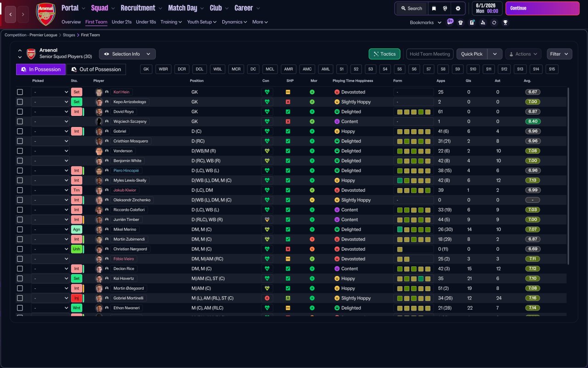Open the Portal menu
The height and width of the screenshot is (368, 588).
(73, 8)
